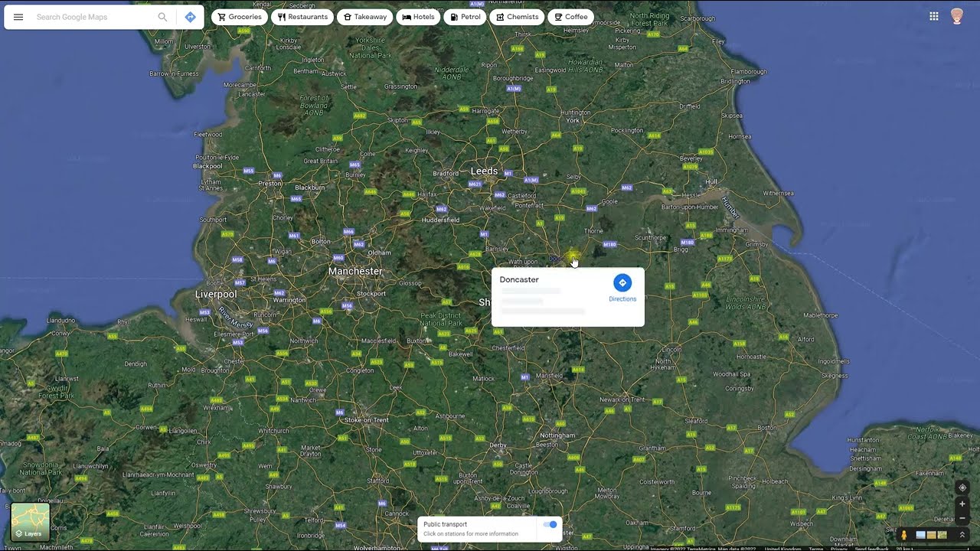980x551 pixels.
Task: Open directions from the search bar icon
Action: [x=191, y=17]
